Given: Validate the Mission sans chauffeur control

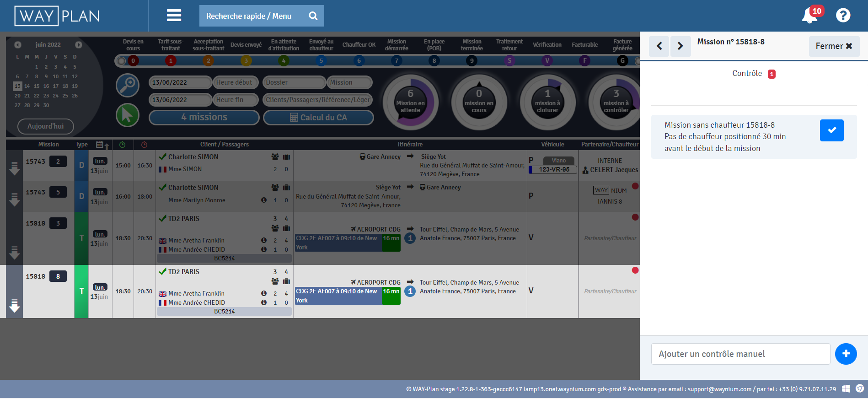Looking at the screenshot, I should [x=831, y=130].
